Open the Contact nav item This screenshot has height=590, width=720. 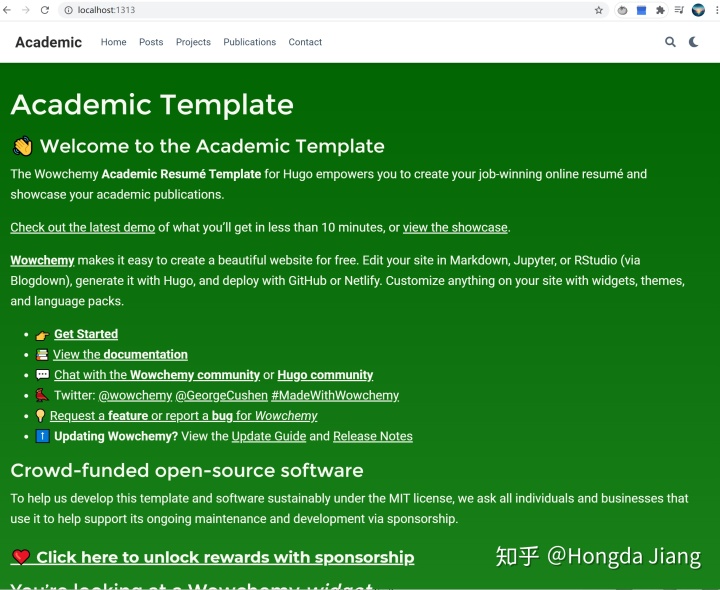305,42
